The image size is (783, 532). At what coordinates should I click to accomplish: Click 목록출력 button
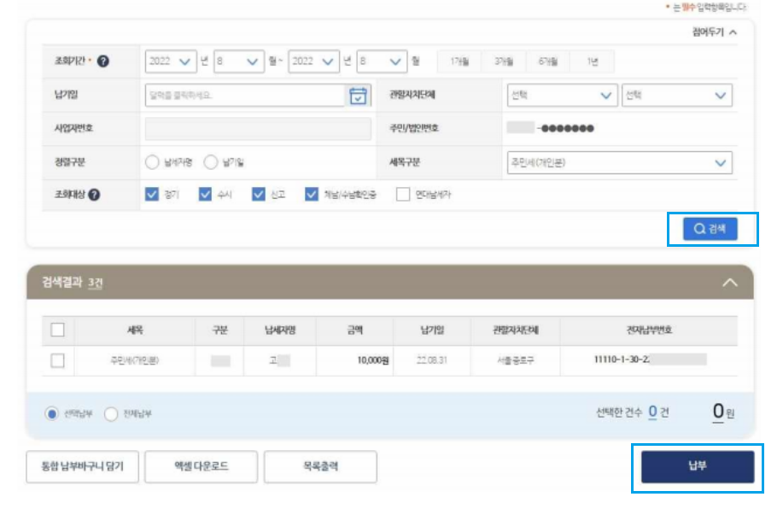[x=320, y=466]
